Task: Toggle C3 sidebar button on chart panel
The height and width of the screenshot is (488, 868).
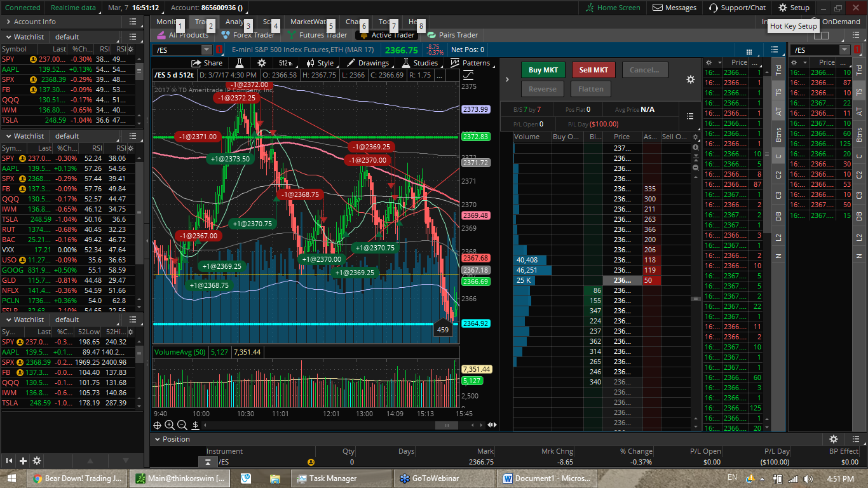Action: click(778, 195)
